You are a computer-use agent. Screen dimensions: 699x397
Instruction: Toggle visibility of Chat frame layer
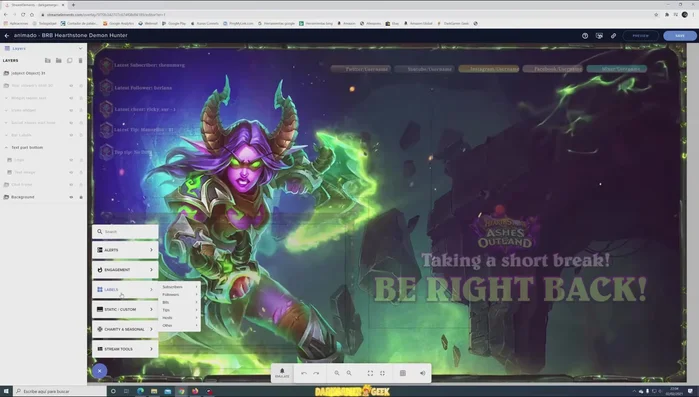click(71, 184)
